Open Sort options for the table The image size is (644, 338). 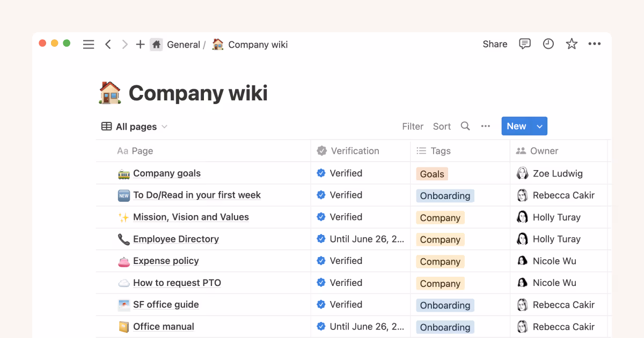[442, 126]
